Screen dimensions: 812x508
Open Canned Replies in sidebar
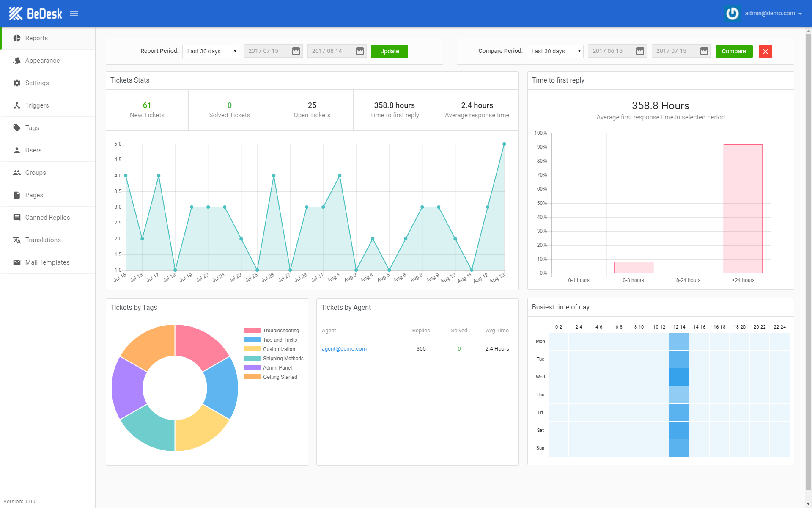point(47,218)
